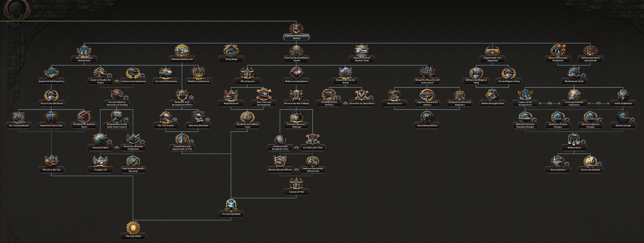The height and width of the screenshot is (243, 644).
Task: Pick the Second To None focus icon
Action: point(100,139)
